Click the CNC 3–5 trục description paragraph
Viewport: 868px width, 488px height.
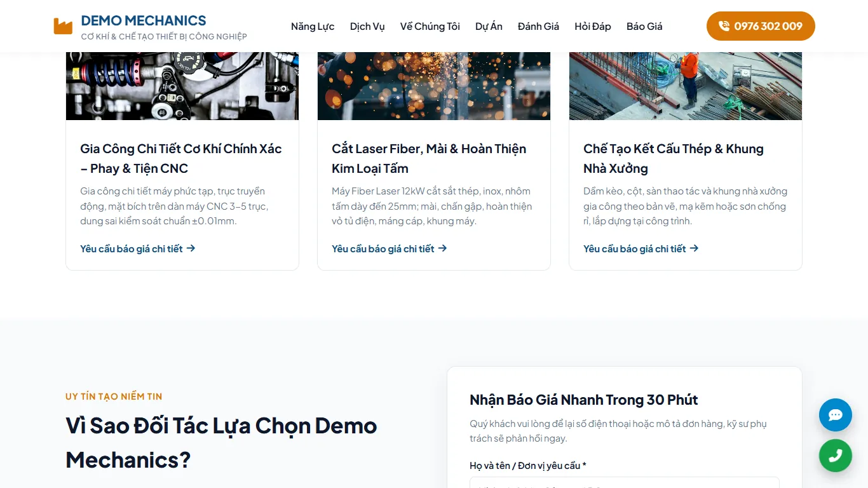[174, 206]
